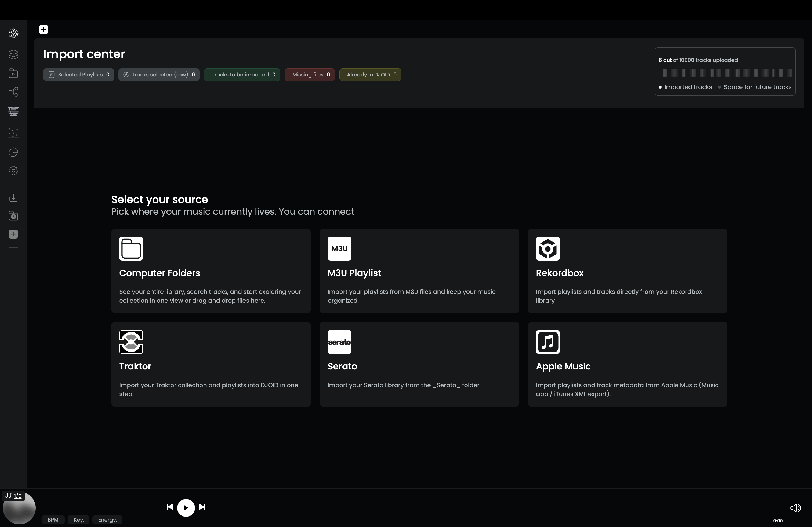Open the stacked trays sidebar icon
Viewport: 812px width, 527px height.
coord(13,111)
